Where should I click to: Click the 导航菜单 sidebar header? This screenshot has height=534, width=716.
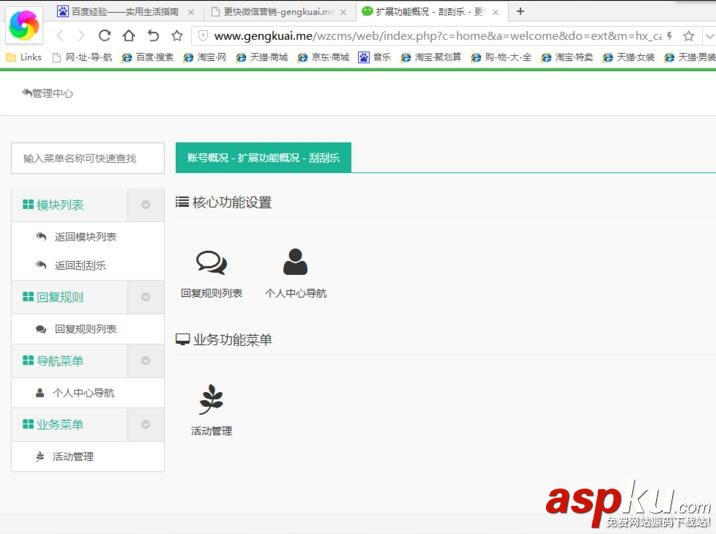click(53, 361)
